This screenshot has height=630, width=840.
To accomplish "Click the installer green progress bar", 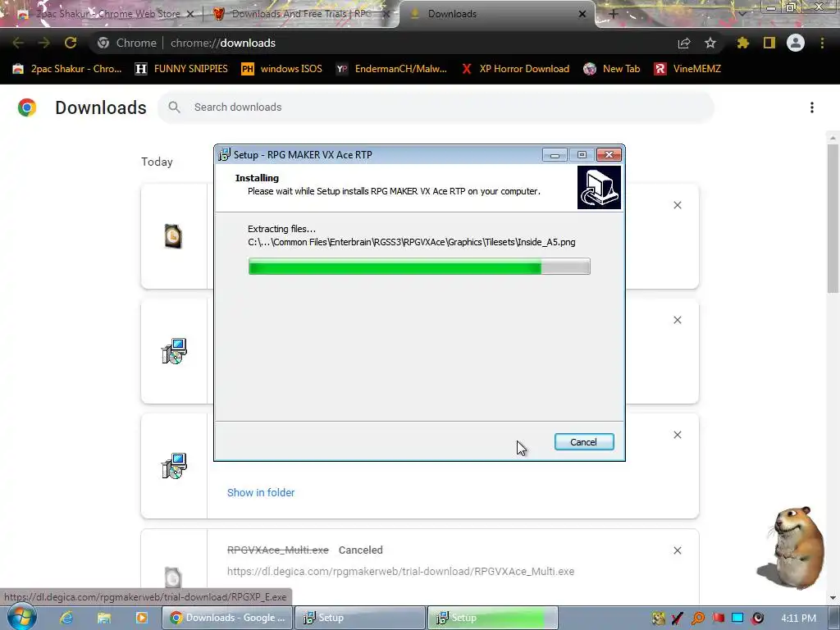I will (x=419, y=267).
